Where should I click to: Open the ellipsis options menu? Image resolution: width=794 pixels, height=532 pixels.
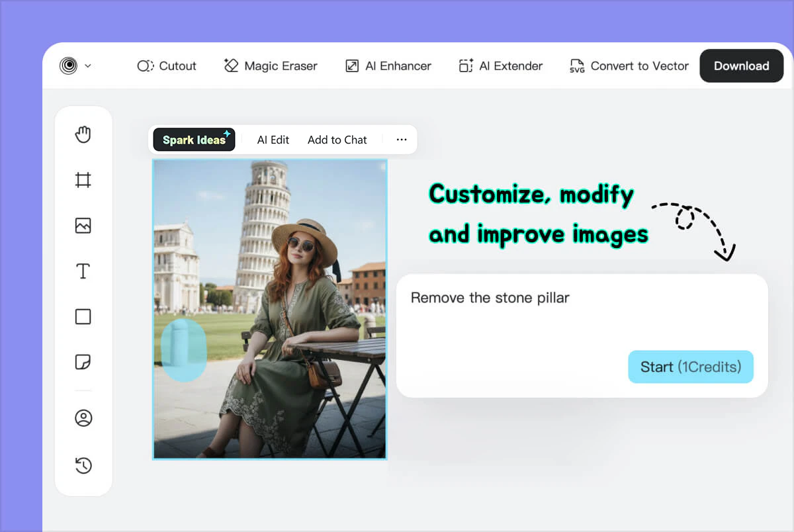402,140
